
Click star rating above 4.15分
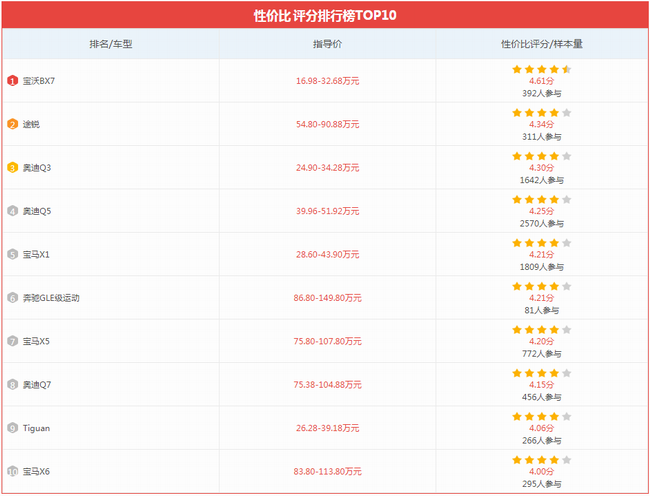(x=541, y=373)
